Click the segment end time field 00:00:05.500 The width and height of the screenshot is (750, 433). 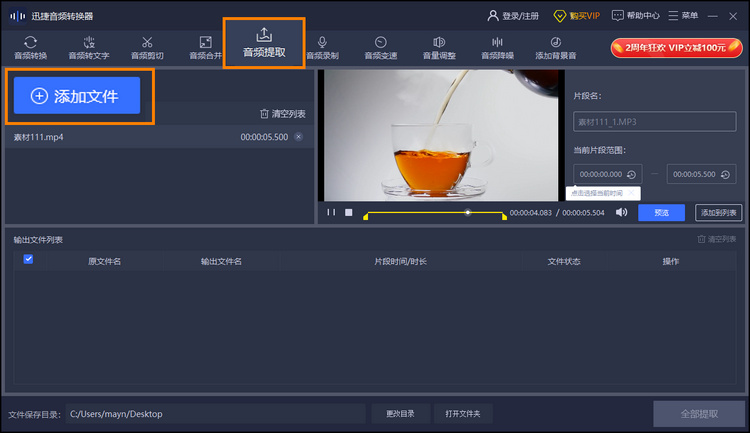694,174
